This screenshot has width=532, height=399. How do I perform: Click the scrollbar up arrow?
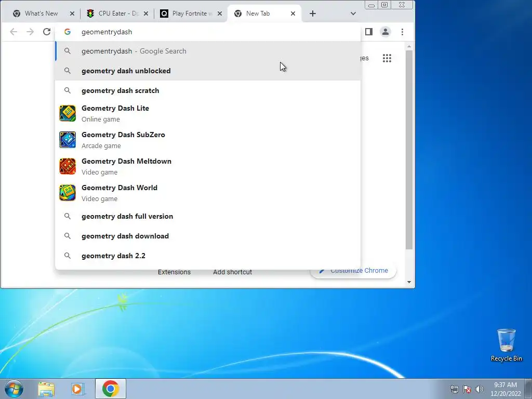409,46
